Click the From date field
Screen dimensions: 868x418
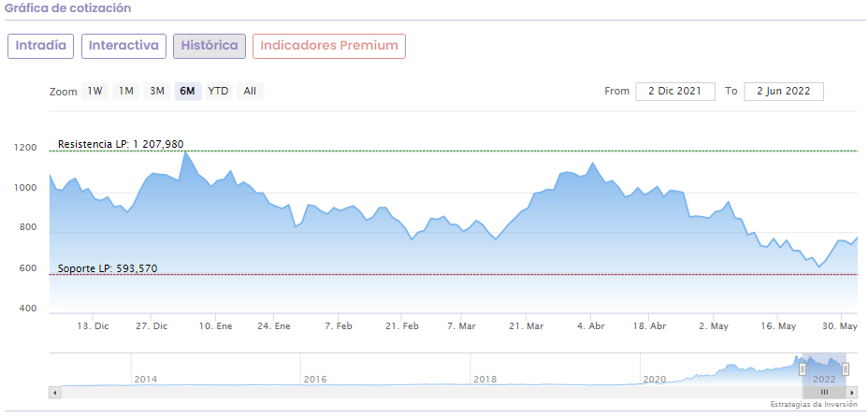click(675, 92)
